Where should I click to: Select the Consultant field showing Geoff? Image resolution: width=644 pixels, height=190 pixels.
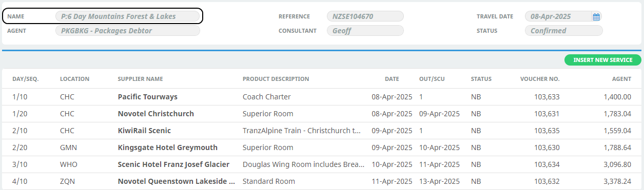click(x=365, y=31)
